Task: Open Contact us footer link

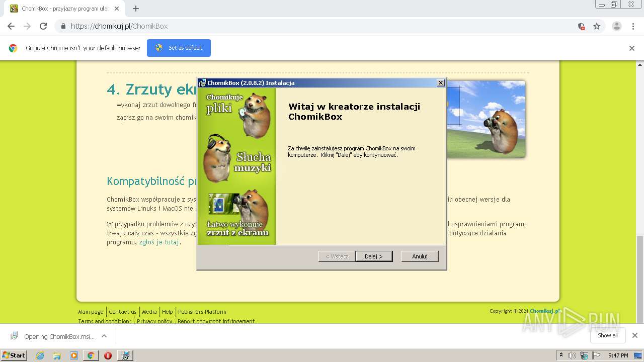Action: click(123, 312)
